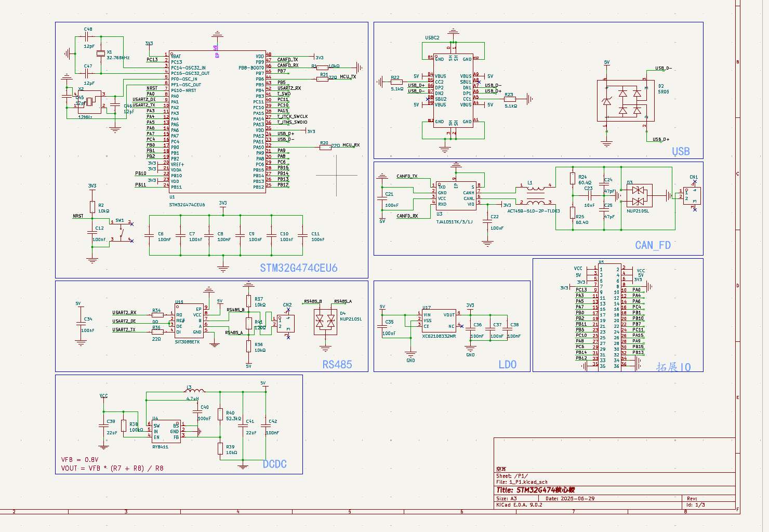Image resolution: width=769 pixels, height=532 pixels.
Task: Click the T_JTMS_SWDIO net label
Action: click(292, 122)
